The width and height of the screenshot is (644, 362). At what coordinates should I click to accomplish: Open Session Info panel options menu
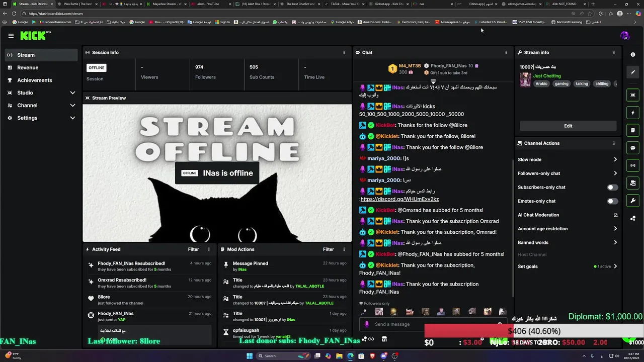pos(344,52)
